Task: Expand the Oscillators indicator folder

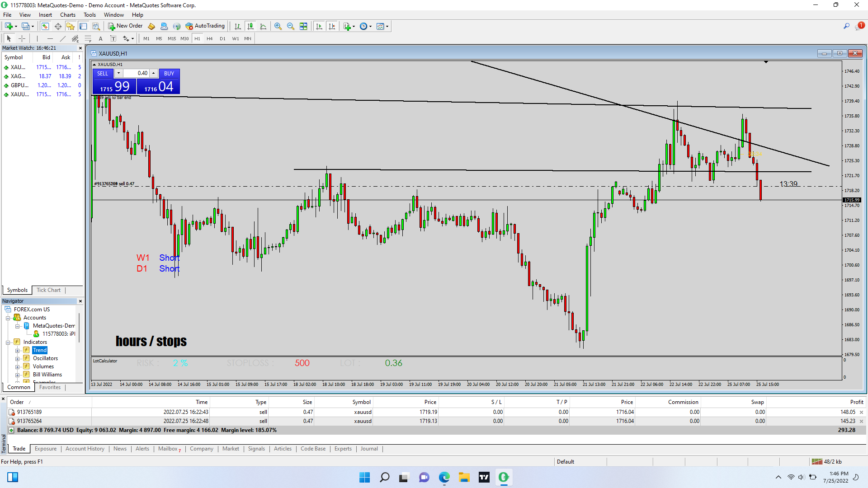Action: point(18,359)
